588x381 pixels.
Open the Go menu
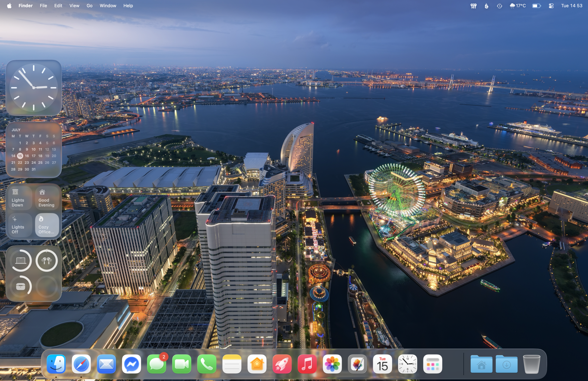(x=90, y=6)
